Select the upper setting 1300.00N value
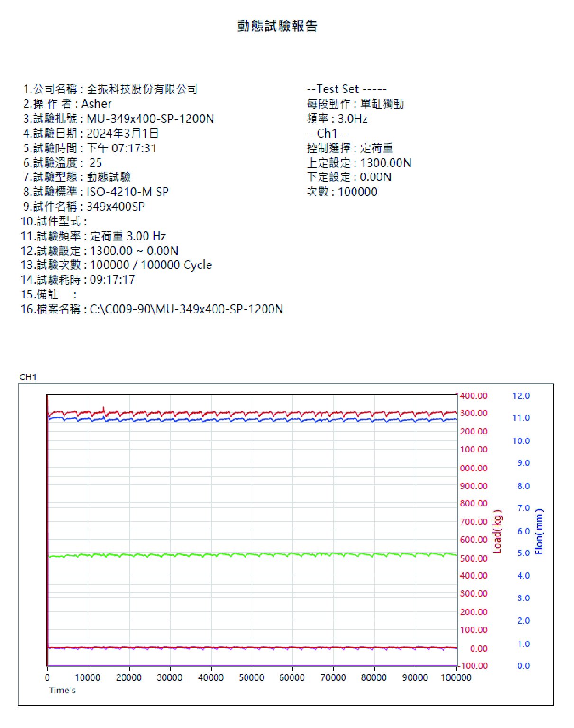The height and width of the screenshot is (728, 574). click(385, 163)
